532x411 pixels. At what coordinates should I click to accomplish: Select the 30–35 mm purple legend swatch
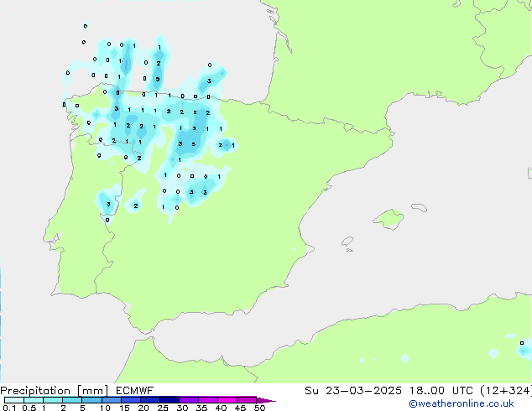click(188, 400)
